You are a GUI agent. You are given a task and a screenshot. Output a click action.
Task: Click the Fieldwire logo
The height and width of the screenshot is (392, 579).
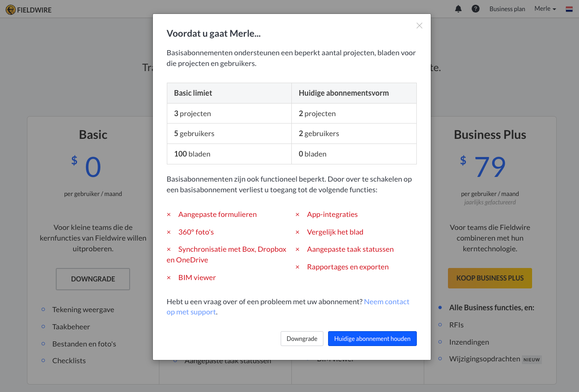tap(29, 9)
